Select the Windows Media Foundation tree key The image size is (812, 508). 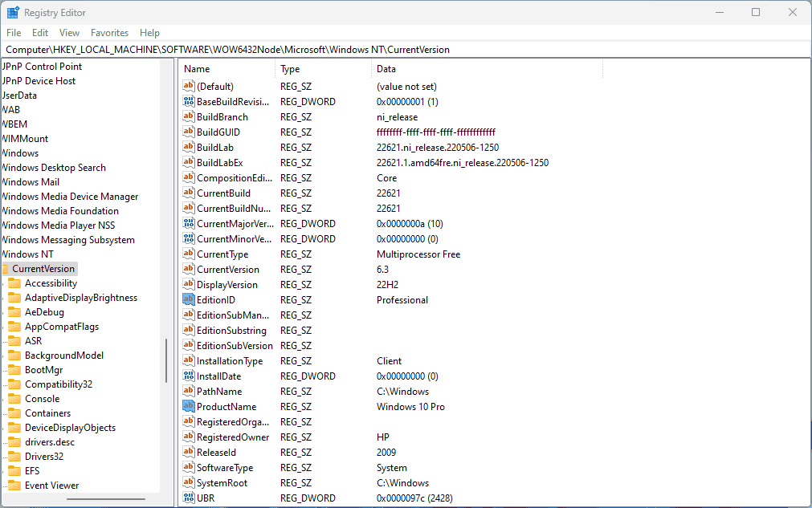click(60, 210)
